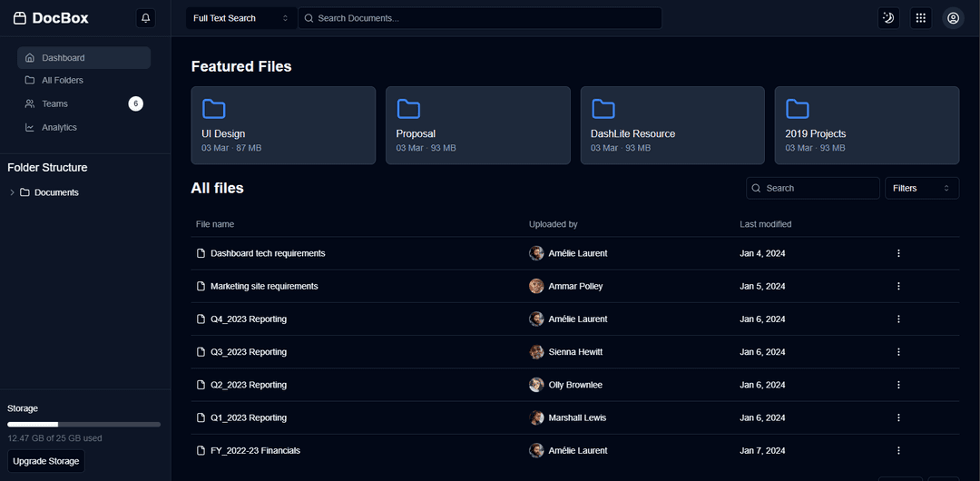Open the Marketing site requirements file
Image resolution: width=980 pixels, height=481 pixels.
point(264,287)
